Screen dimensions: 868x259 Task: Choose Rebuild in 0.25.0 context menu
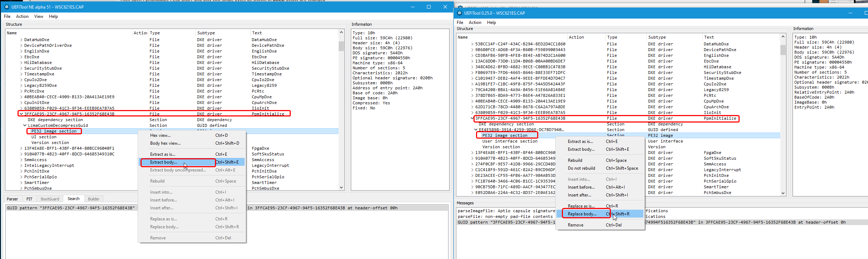[600, 160]
